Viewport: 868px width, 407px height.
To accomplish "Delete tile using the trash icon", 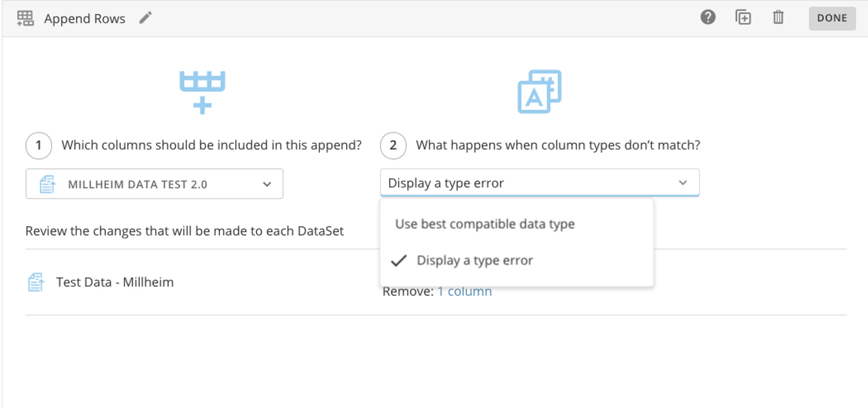I will (778, 17).
